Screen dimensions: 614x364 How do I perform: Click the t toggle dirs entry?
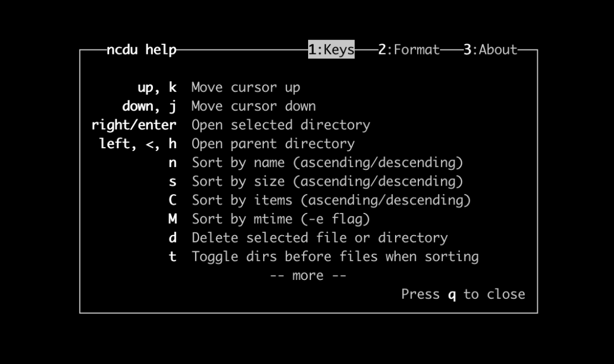(172, 256)
